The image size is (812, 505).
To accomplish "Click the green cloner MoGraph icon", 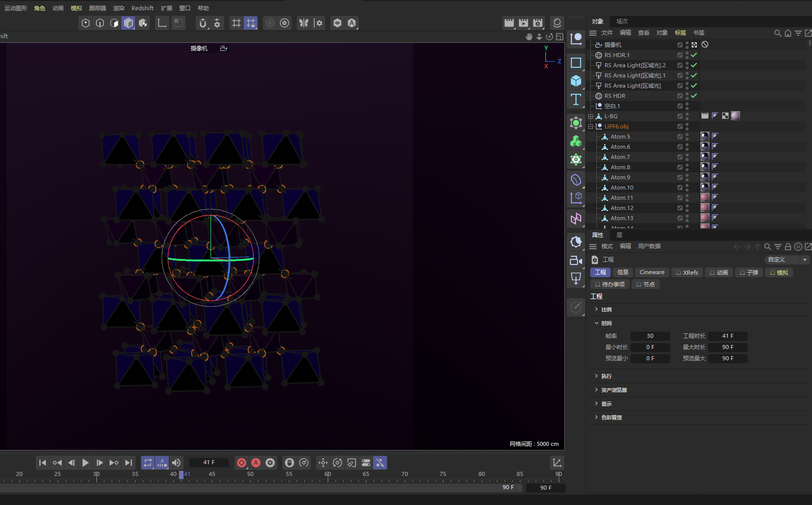I will click(x=576, y=141).
